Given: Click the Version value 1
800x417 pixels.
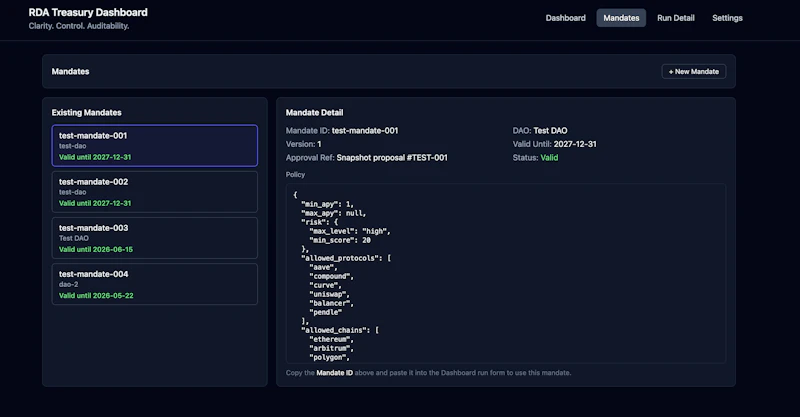Looking at the screenshot, I should 319,144.
